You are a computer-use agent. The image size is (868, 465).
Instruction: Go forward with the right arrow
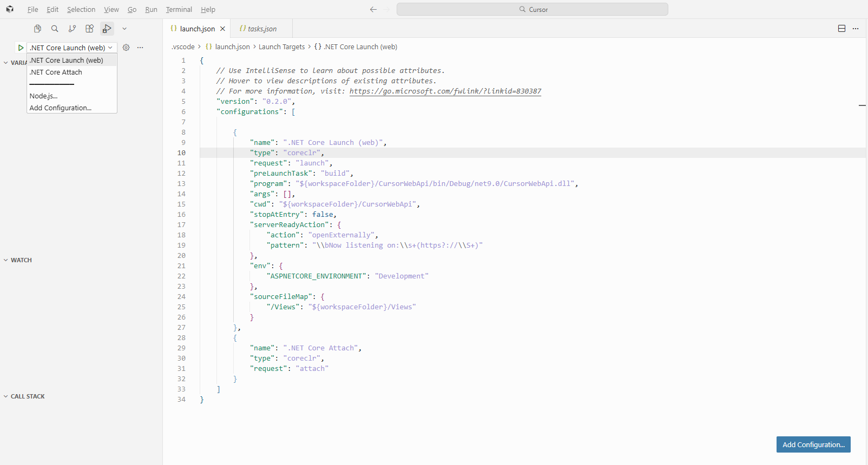pos(386,9)
